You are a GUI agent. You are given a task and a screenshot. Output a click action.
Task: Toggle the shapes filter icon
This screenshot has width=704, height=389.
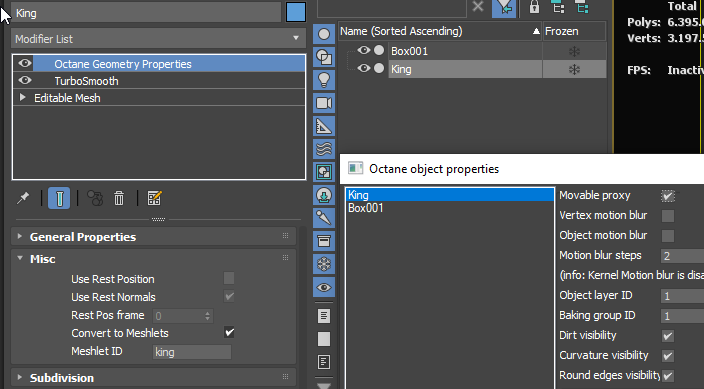[x=324, y=57]
